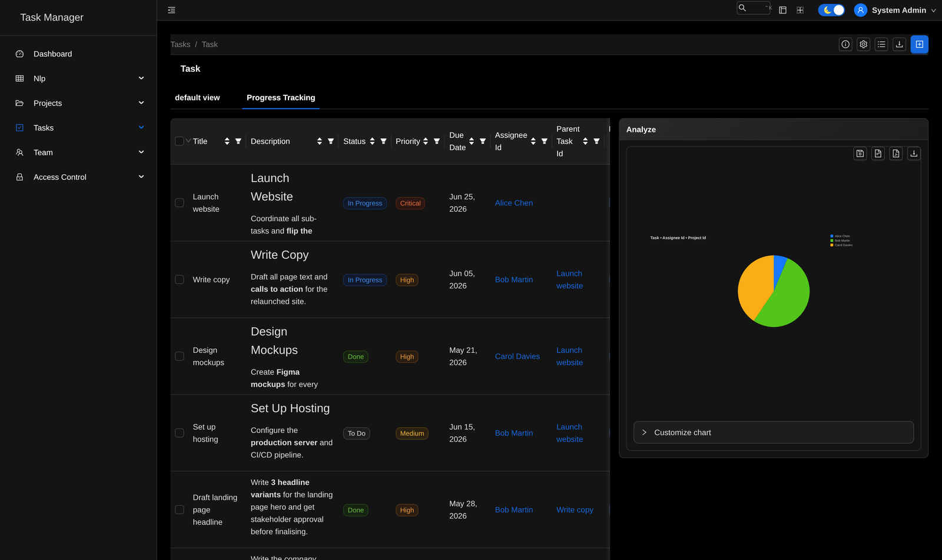The width and height of the screenshot is (942, 560).
Task: Click the To Do status badge
Action: (x=356, y=433)
